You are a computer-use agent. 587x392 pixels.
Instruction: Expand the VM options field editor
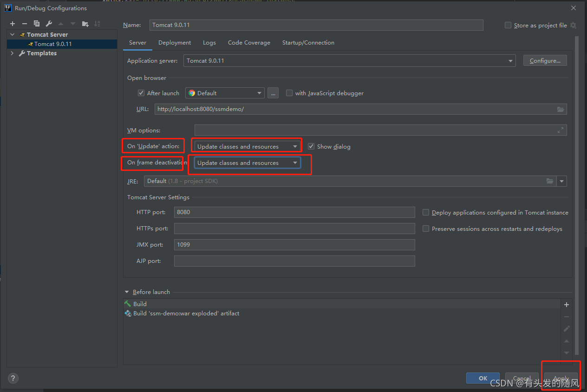[561, 130]
